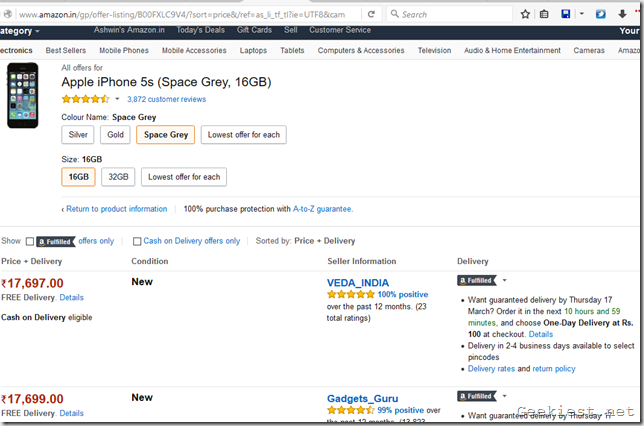This screenshot has width=644, height=426.
Task: Click the iPhone 5s product star rating
Action: [x=85, y=99]
